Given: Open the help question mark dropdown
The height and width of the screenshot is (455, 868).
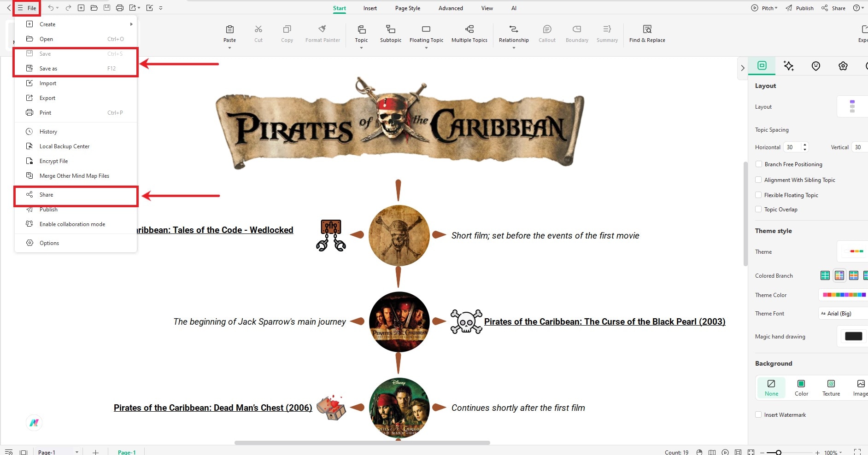Looking at the screenshot, I should 858,8.
